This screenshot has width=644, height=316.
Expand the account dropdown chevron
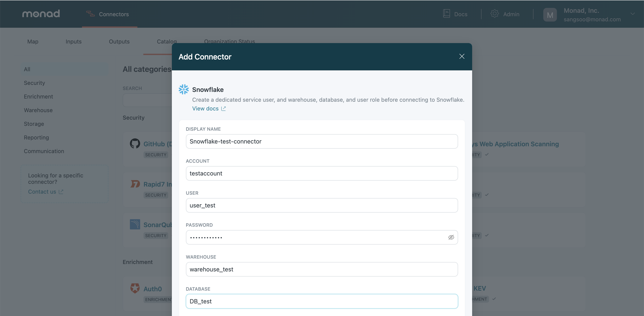pos(632,14)
